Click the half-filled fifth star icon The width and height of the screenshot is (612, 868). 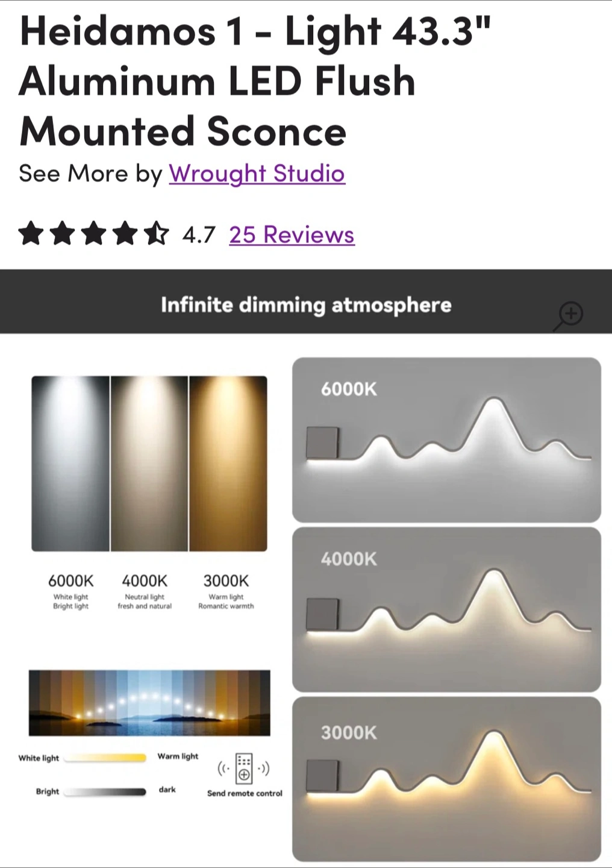pos(157,234)
